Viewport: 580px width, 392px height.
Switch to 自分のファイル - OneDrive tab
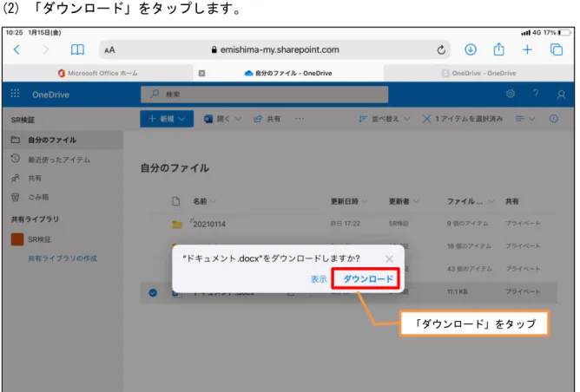[288, 73]
